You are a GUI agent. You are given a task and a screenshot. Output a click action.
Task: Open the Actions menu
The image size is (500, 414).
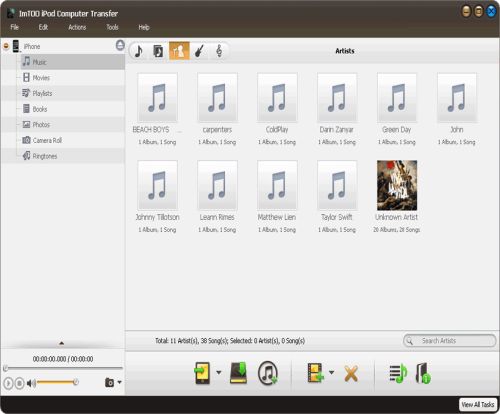(77, 27)
